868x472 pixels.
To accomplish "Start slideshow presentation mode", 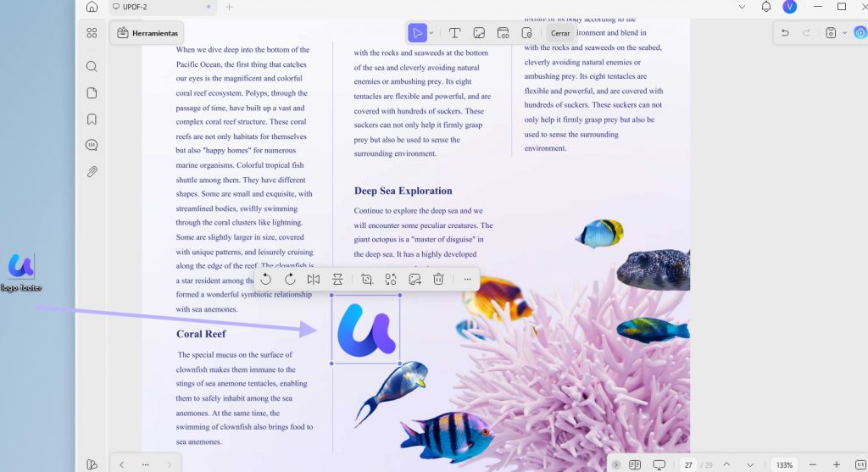I will (x=659, y=465).
